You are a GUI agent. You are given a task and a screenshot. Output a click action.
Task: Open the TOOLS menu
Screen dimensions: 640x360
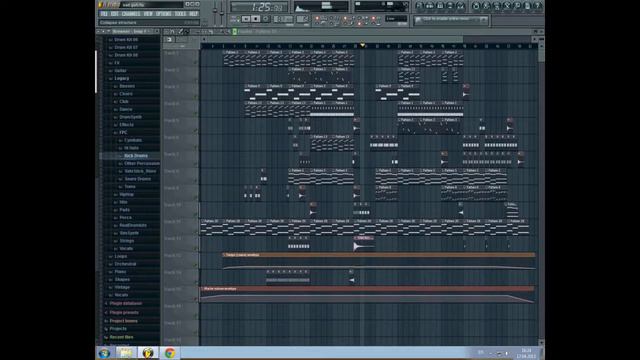(x=180, y=13)
